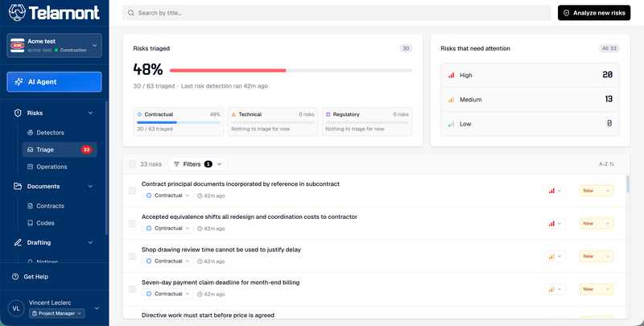
Task: Click the All 33 badge
Action: (x=609, y=48)
